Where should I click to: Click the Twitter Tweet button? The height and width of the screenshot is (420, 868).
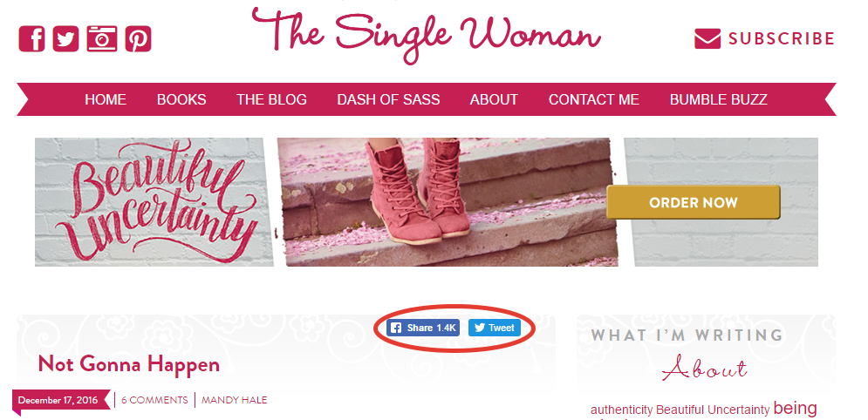[495, 328]
